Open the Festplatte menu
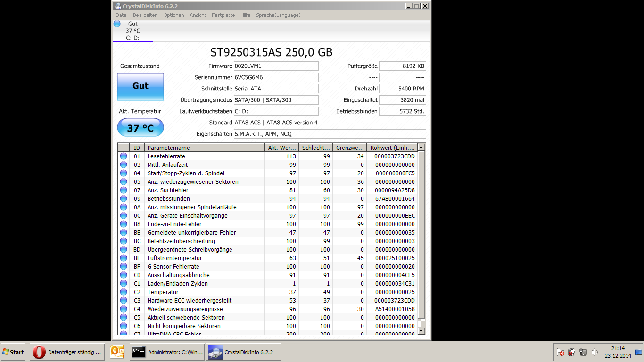644x362 pixels. pos(223,15)
